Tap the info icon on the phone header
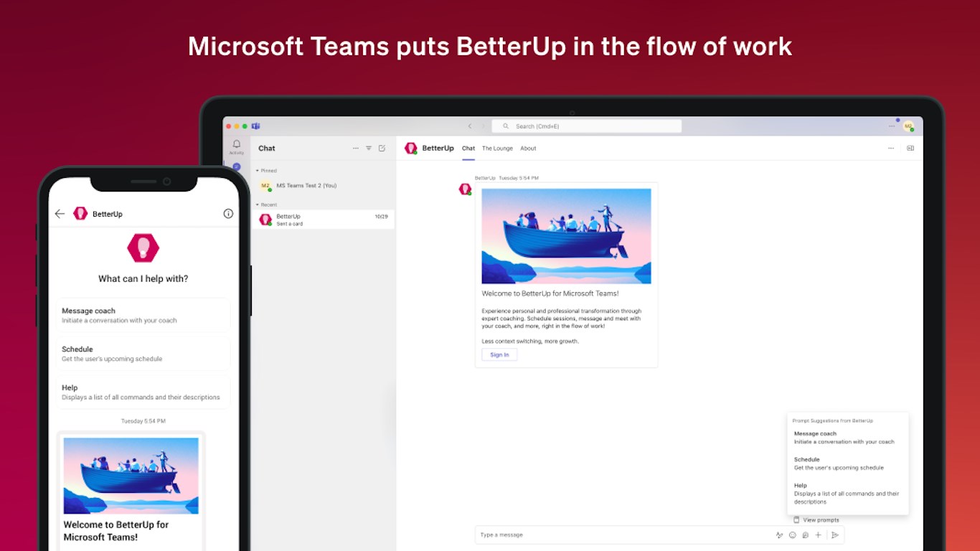The image size is (980, 551). coord(228,214)
